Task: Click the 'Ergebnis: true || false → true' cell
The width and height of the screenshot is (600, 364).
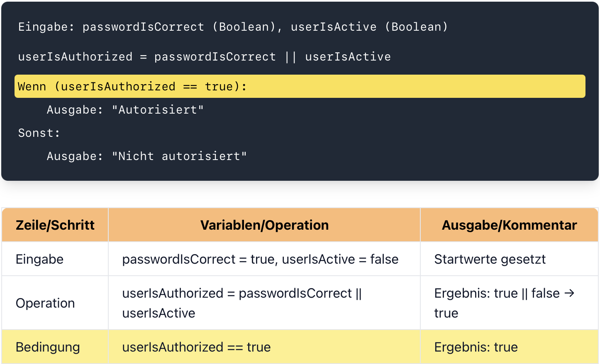Action: point(509,303)
